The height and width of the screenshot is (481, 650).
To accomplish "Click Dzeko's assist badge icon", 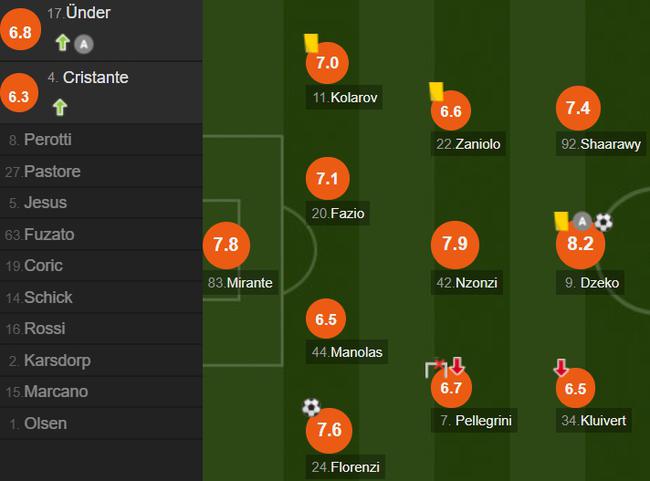I will click(582, 221).
